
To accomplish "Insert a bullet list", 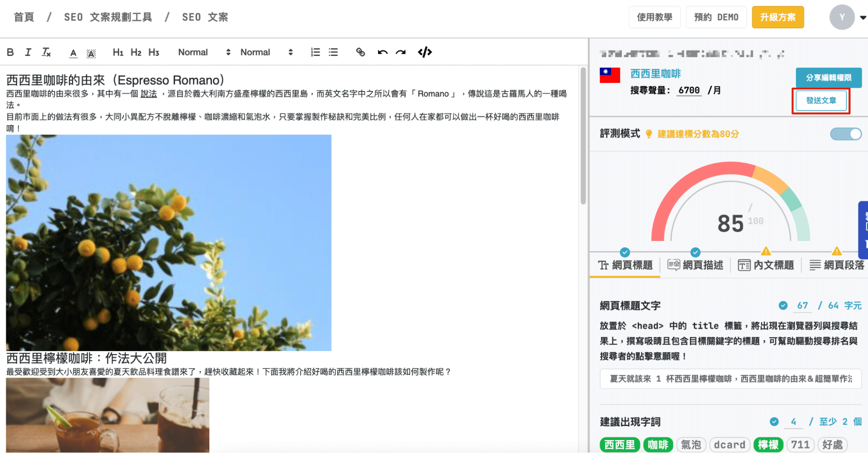I will pyautogui.click(x=333, y=53).
